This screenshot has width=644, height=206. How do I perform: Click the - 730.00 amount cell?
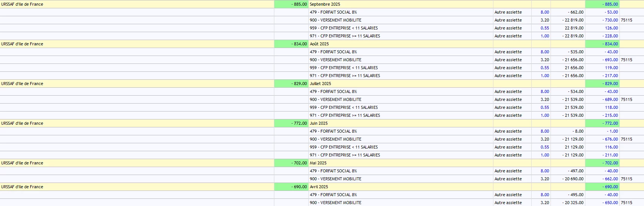tap(602, 20)
